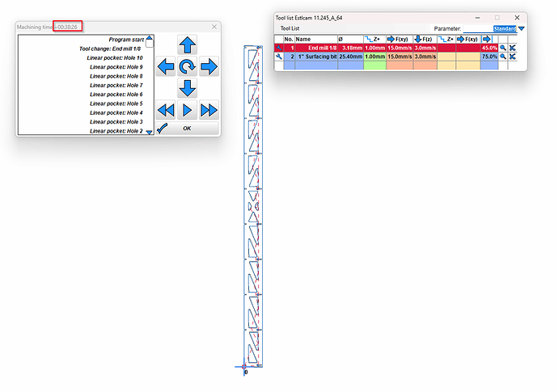The width and height of the screenshot is (558, 392).
Task: Edit the 45.0% stepover cell
Action: point(489,48)
